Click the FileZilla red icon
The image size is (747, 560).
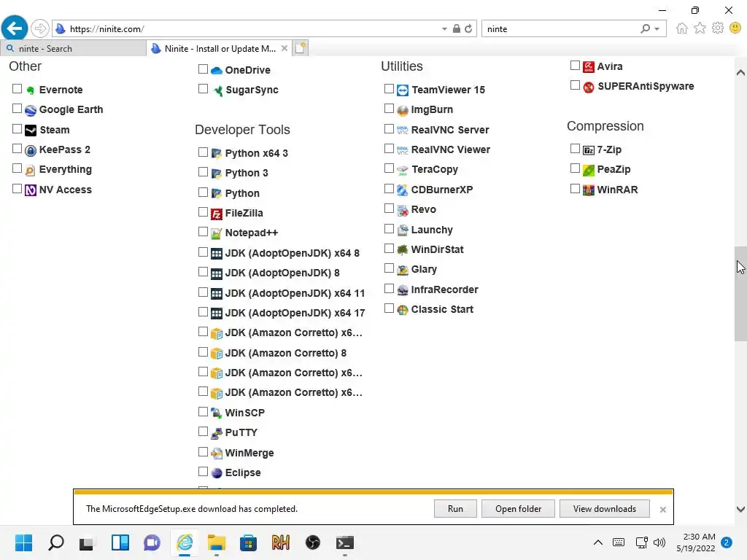(216, 214)
